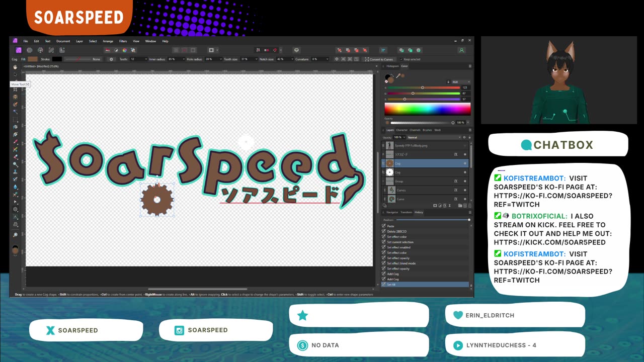Open the account icon at toolbar right

[461, 50]
